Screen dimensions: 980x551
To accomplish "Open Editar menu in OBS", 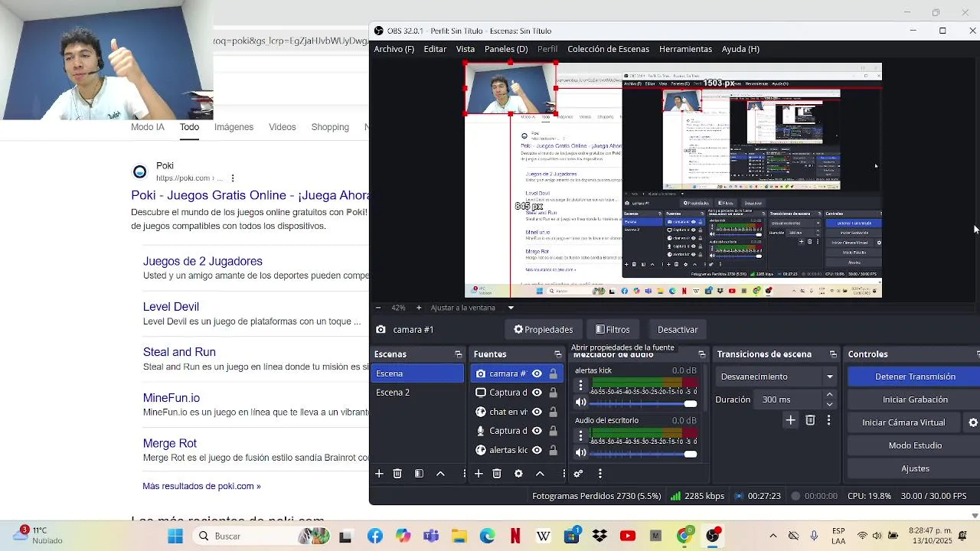I will (435, 49).
